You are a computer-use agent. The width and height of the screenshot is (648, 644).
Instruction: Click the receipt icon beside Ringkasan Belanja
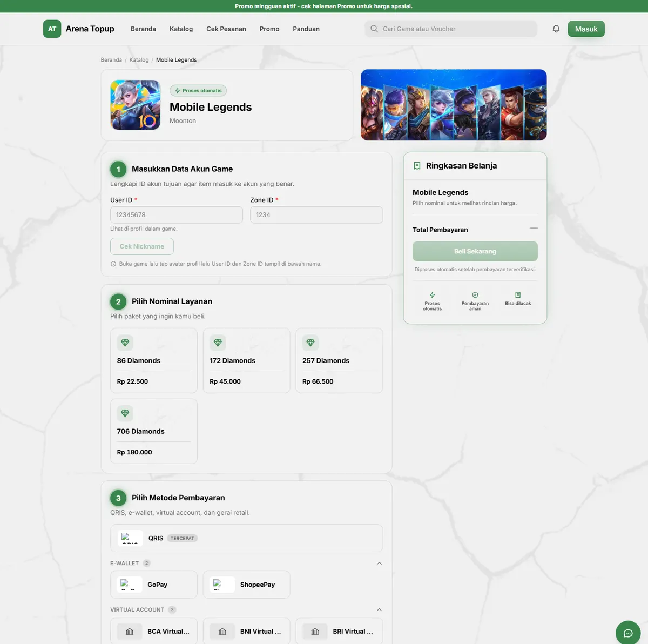click(x=417, y=166)
